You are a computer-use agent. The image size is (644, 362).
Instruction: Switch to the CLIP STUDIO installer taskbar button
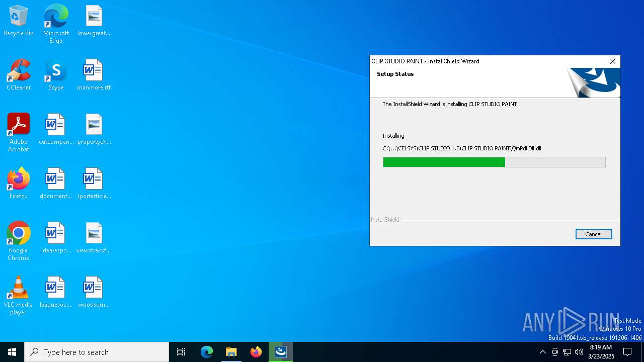pos(281,352)
